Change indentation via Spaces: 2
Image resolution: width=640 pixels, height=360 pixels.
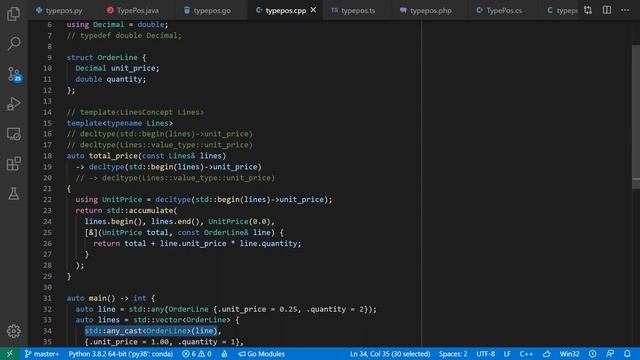tap(453, 354)
